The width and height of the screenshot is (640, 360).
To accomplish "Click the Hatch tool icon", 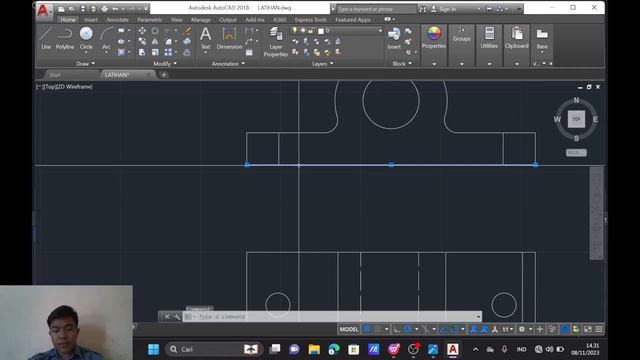I will pos(121,52).
